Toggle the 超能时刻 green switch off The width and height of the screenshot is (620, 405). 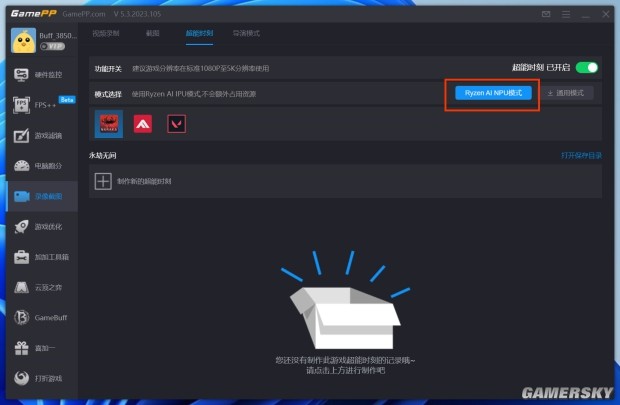pyautogui.click(x=587, y=68)
